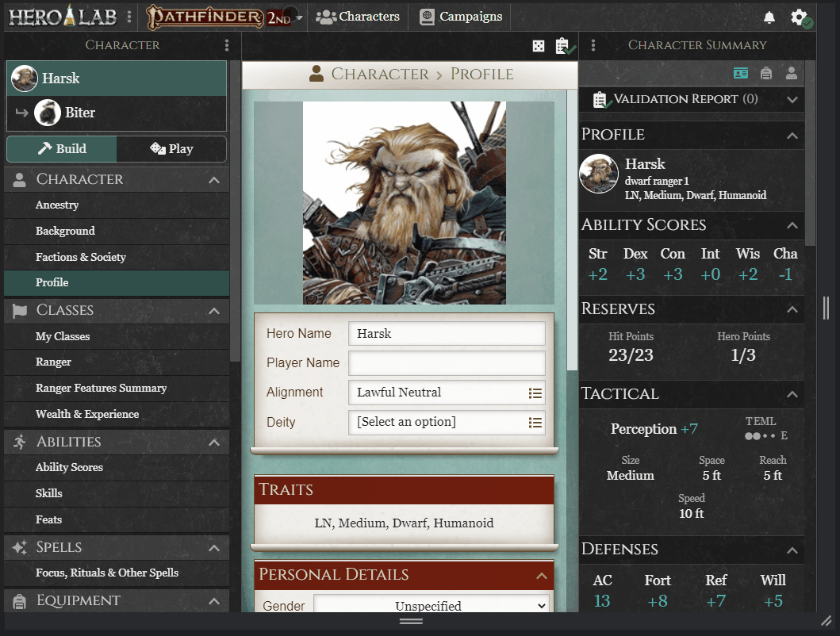Open Character Summary panel options dots
Screen dimensions: 840x636
coord(593,45)
